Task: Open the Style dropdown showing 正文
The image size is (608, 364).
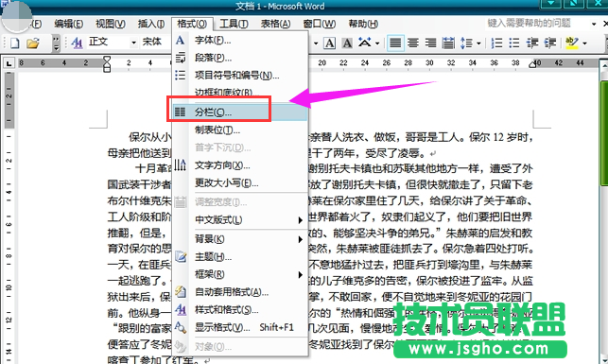Action: [x=133, y=43]
